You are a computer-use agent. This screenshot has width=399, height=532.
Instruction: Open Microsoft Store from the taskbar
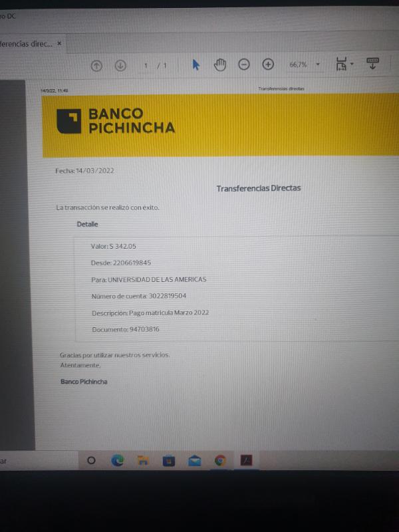pyautogui.click(x=168, y=460)
